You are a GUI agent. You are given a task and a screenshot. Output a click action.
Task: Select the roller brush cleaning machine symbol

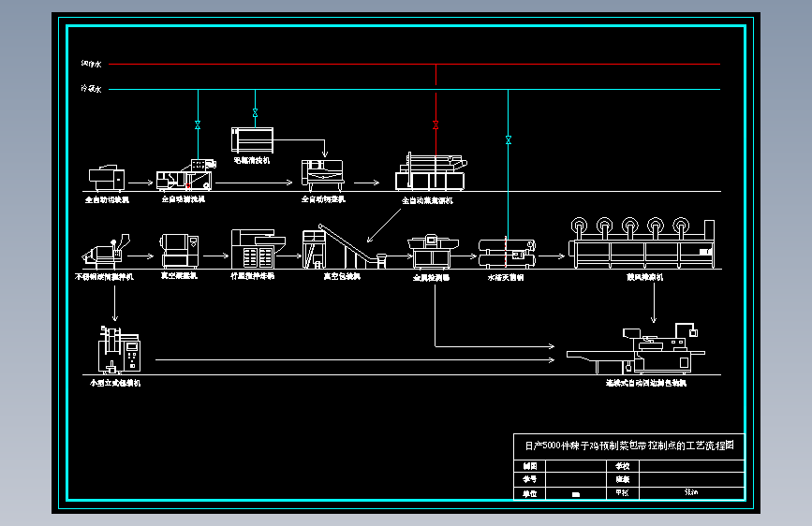(252, 139)
